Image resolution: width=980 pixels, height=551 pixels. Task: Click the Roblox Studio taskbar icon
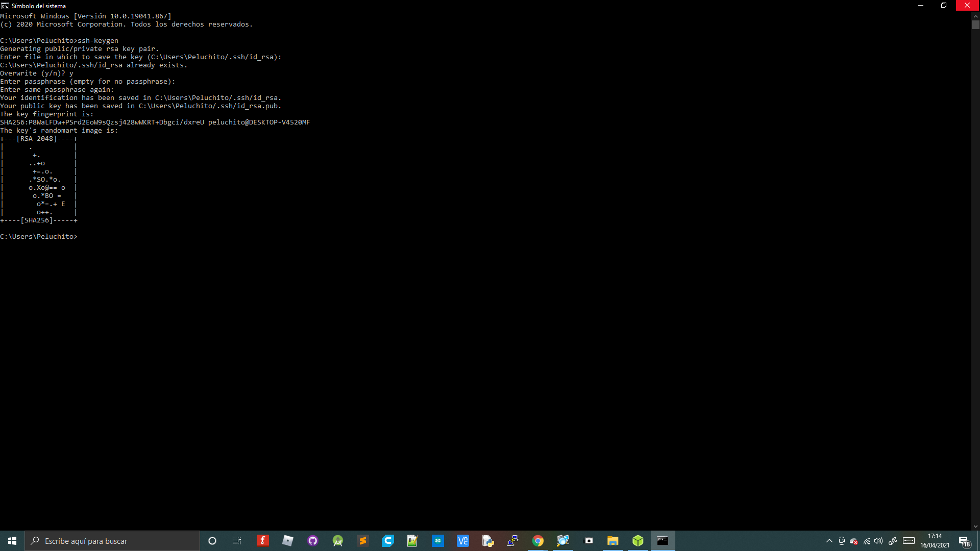[x=288, y=541]
